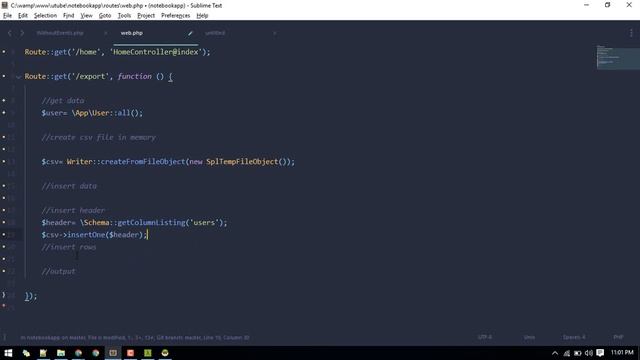
Task: Open the Spaces: 4 indentation setting
Action: (574, 337)
